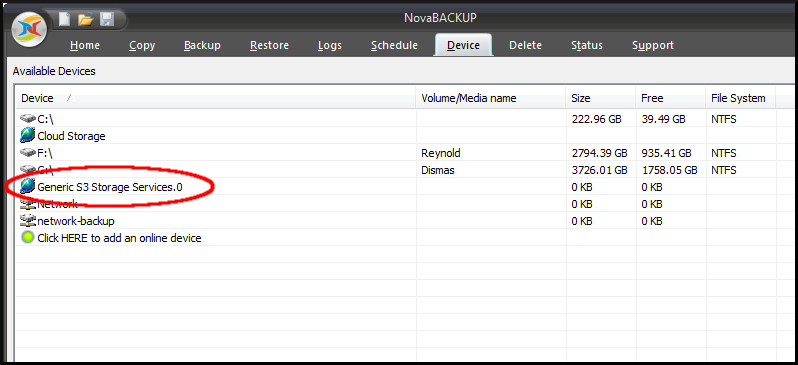This screenshot has width=798, height=365.
Task: Switch to the Backup tab
Action: (202, 45)
